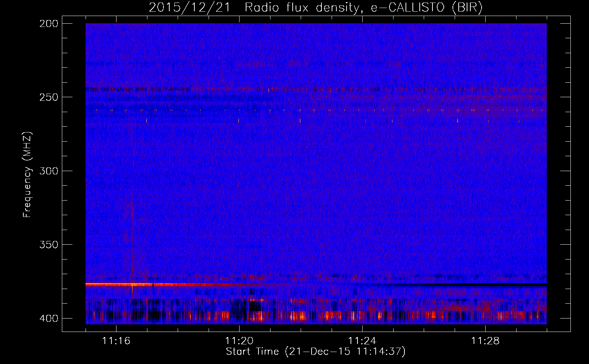Click the 400 frequency tick label
589x364 pixels.
coord(48,318)
